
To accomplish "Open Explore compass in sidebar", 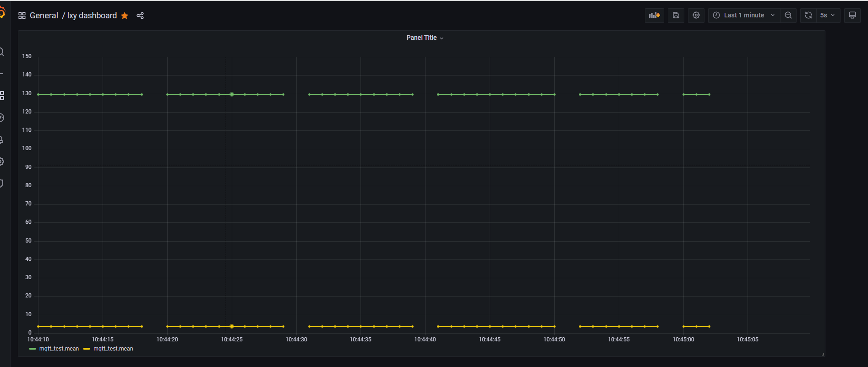I will tap(2, 118).
